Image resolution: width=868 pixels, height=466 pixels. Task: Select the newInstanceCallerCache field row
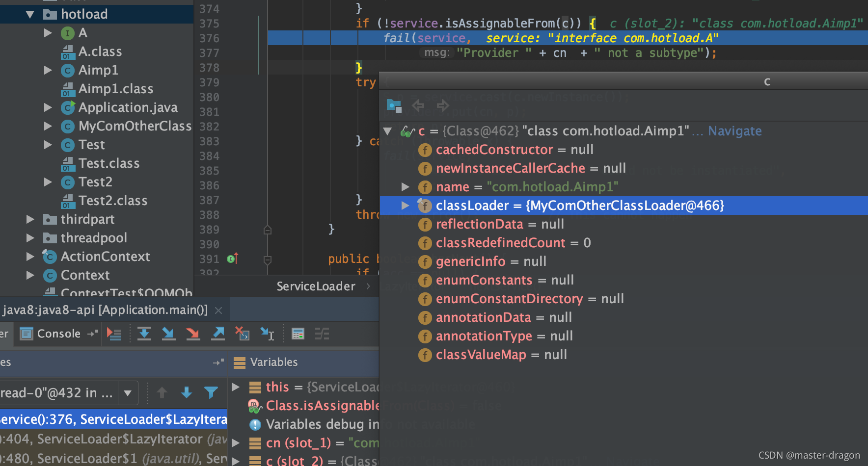click(x=624, y=168)
